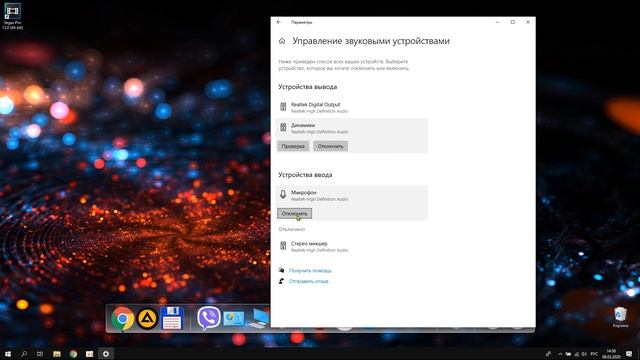
Task: Click the speaker icon beside Realtek Digital Output
Action: coord(283,107)
